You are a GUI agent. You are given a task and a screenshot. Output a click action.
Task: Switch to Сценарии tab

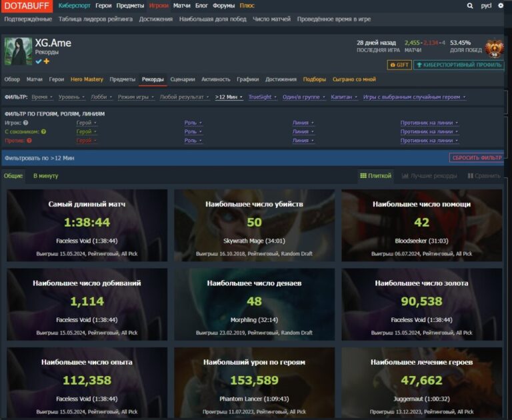coord(183,79)
